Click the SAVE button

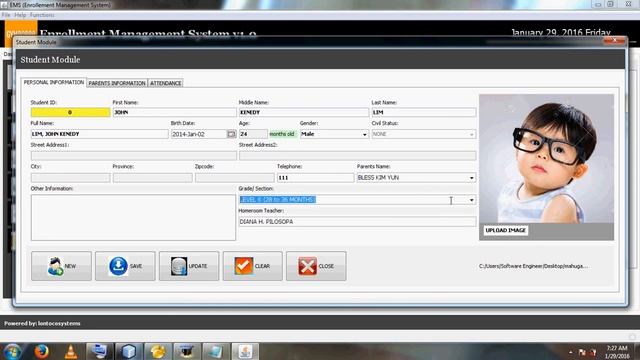tap(125, 266)
